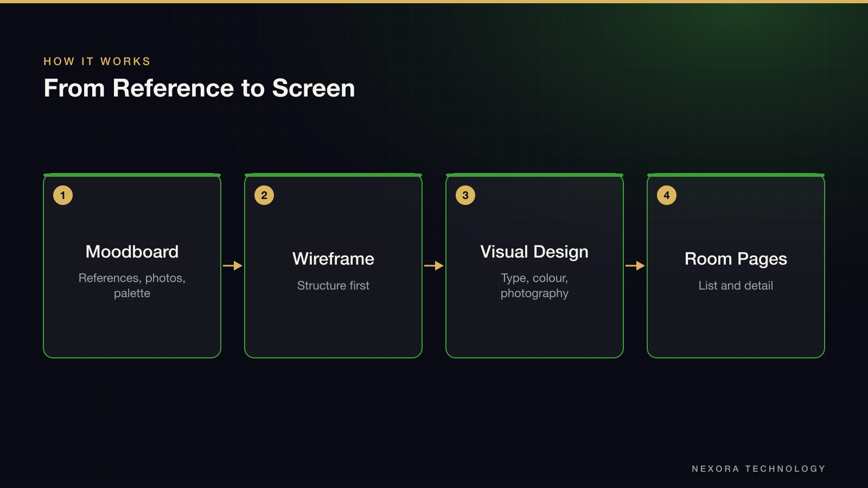Click the arrow between Moodboard and Wireframe
This screenshot has width=868, height=488.
pos(233,266)
